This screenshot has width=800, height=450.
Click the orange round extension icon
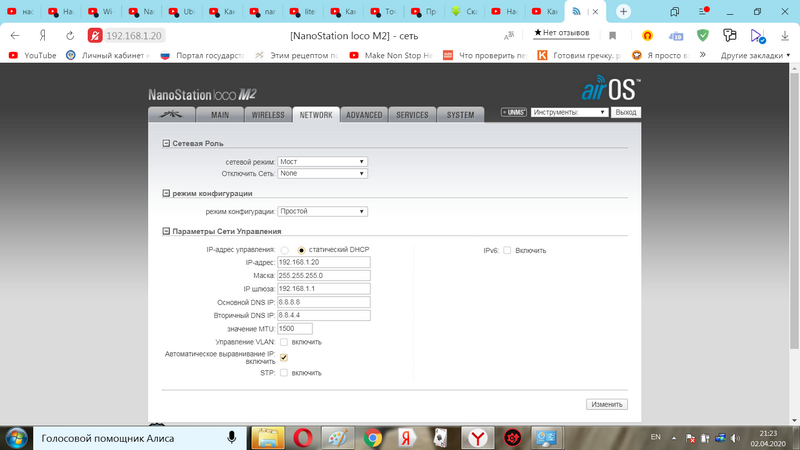pyautogui.click(x=647, y=36)
